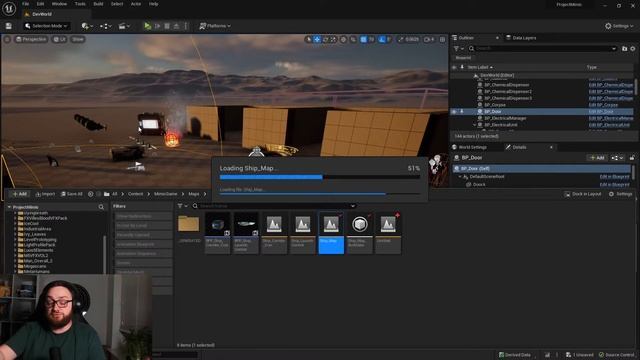Open the Edit menu

pos(40,4)
